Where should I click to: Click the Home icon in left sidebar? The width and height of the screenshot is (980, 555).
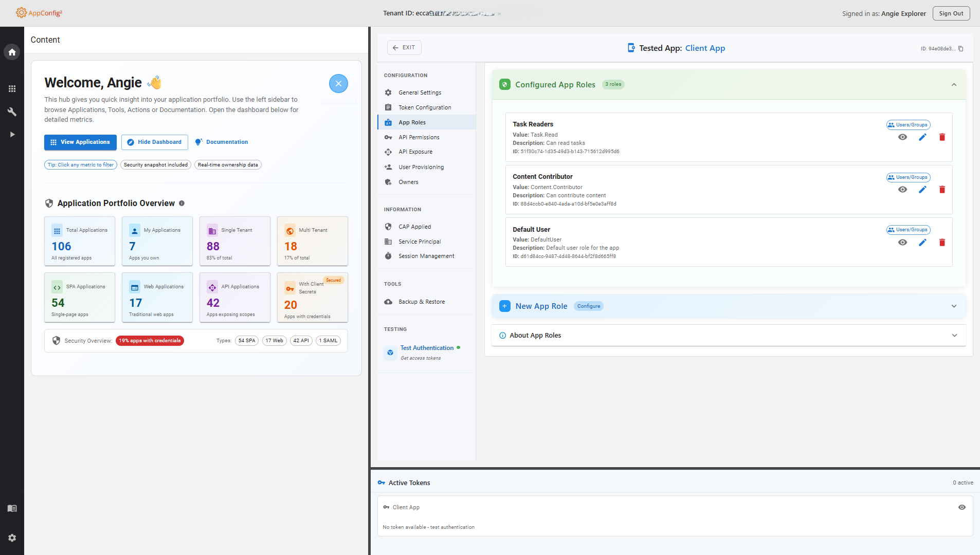tap(12, 52)
